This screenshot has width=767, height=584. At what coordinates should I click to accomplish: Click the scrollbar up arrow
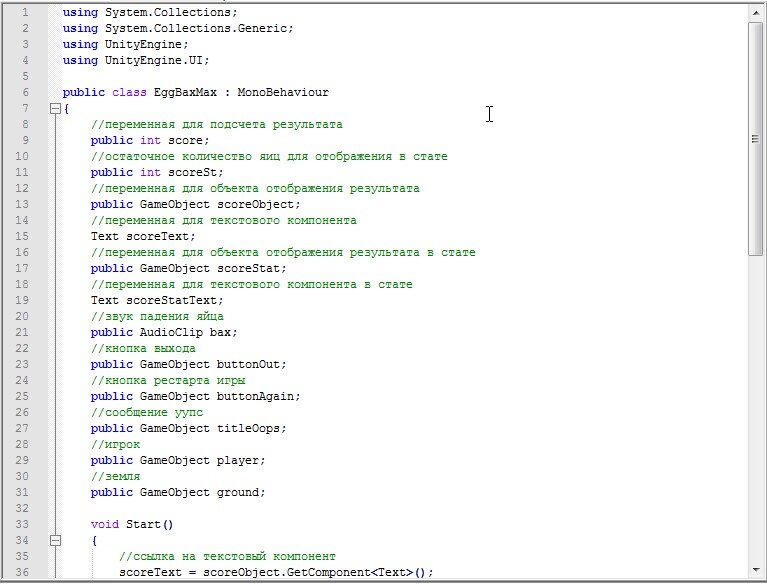click(x=756, y=13)
